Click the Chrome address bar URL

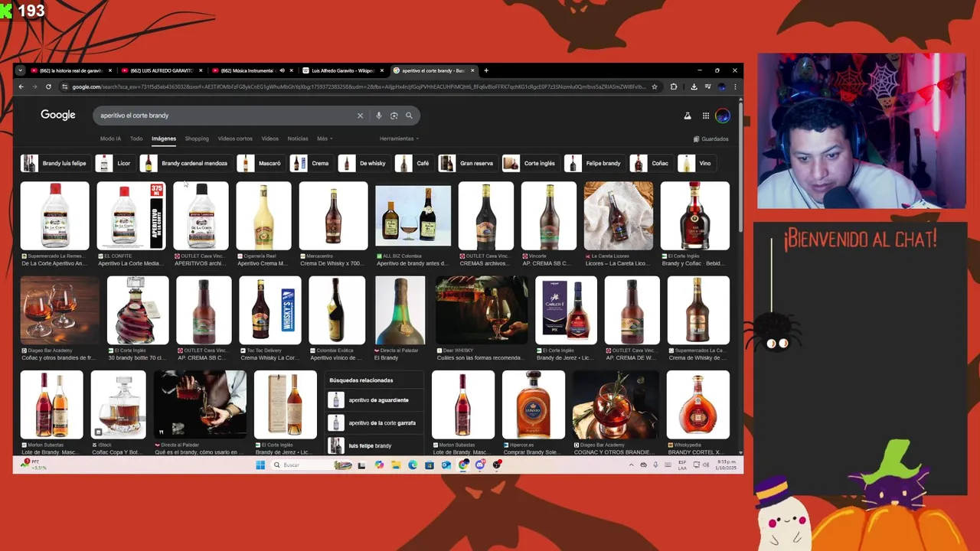(x=359, y=86)
